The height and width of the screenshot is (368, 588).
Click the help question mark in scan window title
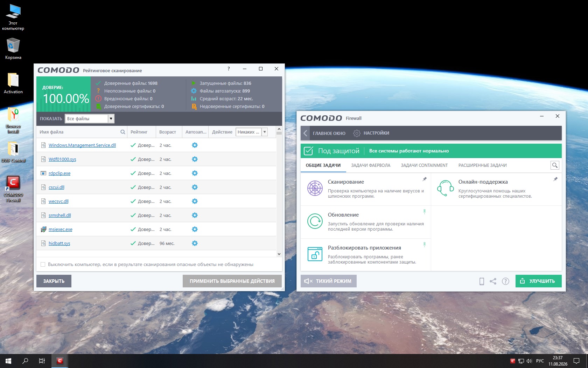(x=229, y=69)
